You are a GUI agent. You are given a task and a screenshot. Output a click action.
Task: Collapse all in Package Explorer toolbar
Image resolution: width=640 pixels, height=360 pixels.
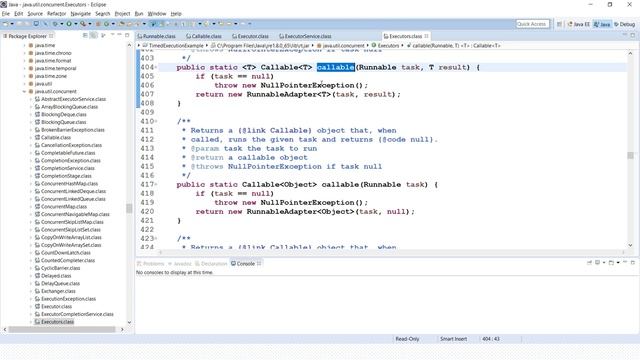pos(85,36)
